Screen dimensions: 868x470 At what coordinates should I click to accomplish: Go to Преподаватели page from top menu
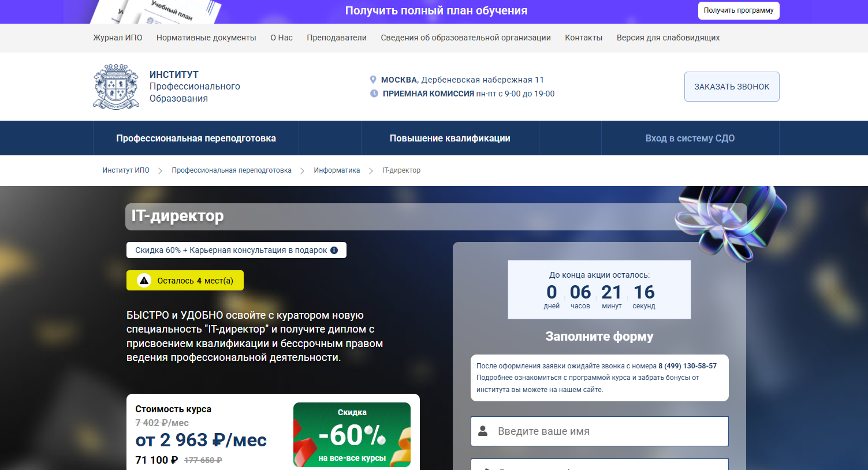point(336,38)
